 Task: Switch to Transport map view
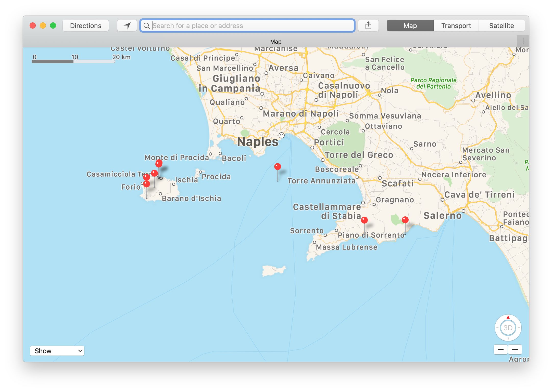[456, 25]
